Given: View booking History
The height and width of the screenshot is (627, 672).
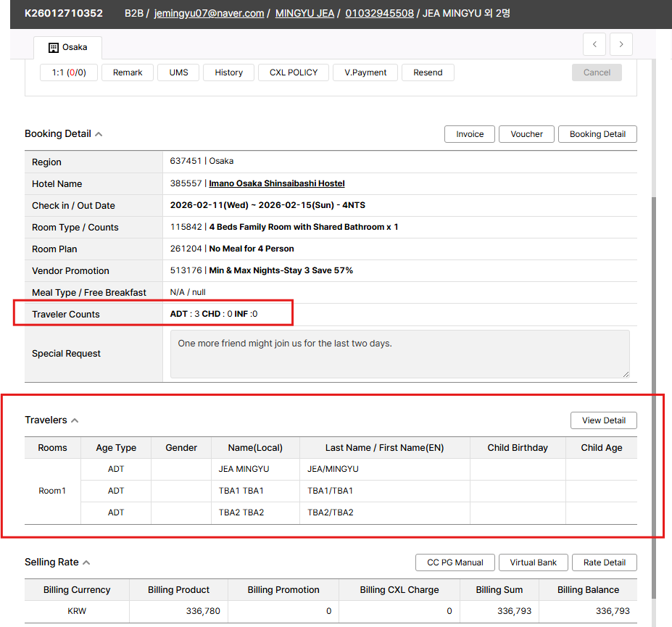Looking at the screenshot, I should point(228,72).
